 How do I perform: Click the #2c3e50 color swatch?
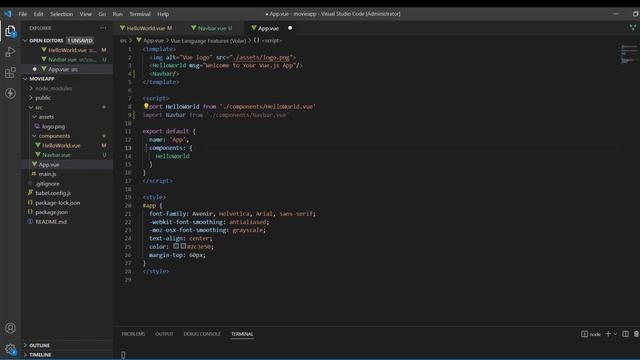point(183,246)
